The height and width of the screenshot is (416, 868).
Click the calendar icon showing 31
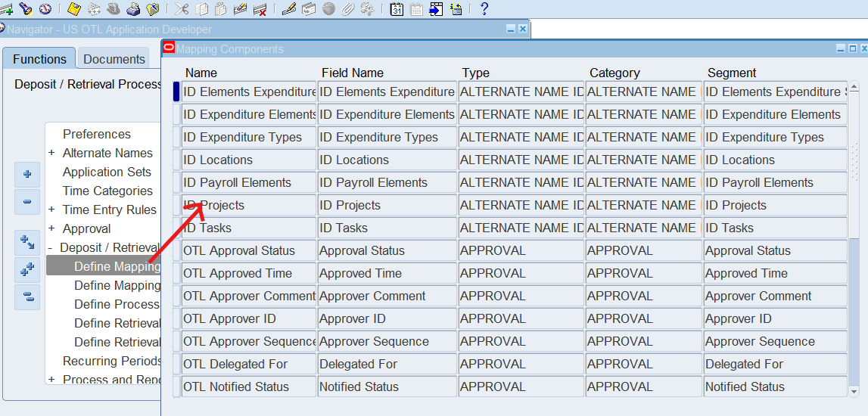point(397,9)
